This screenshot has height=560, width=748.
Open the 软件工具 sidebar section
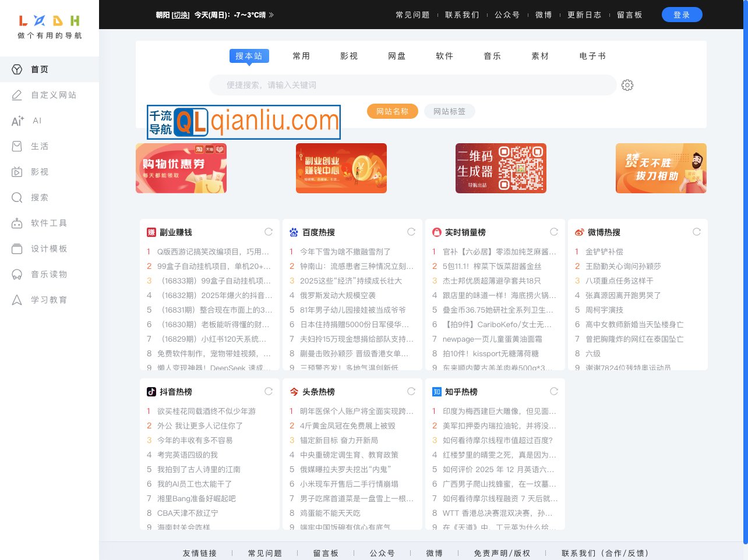click(x=17, y=223)
